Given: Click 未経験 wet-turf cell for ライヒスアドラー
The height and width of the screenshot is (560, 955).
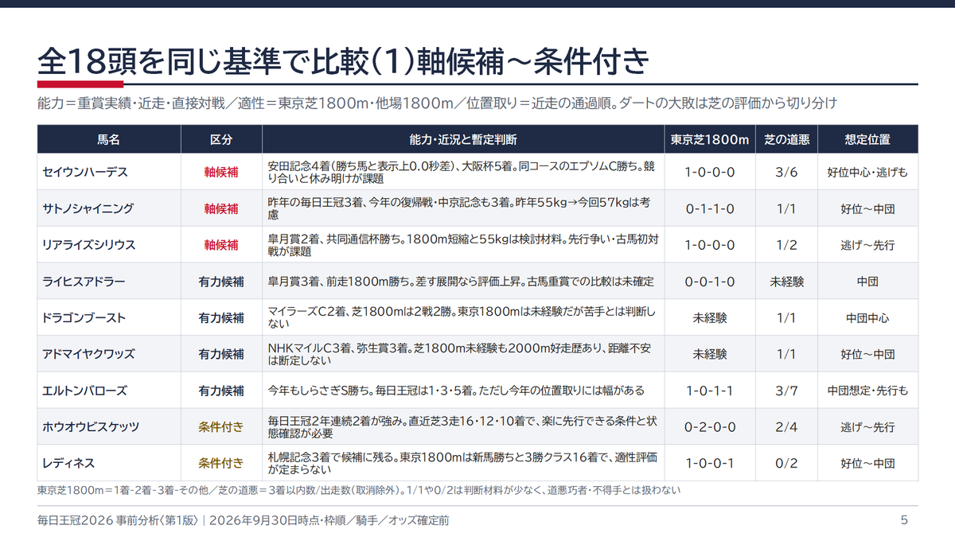Looking at the screenshot, I should coord(786,282).
